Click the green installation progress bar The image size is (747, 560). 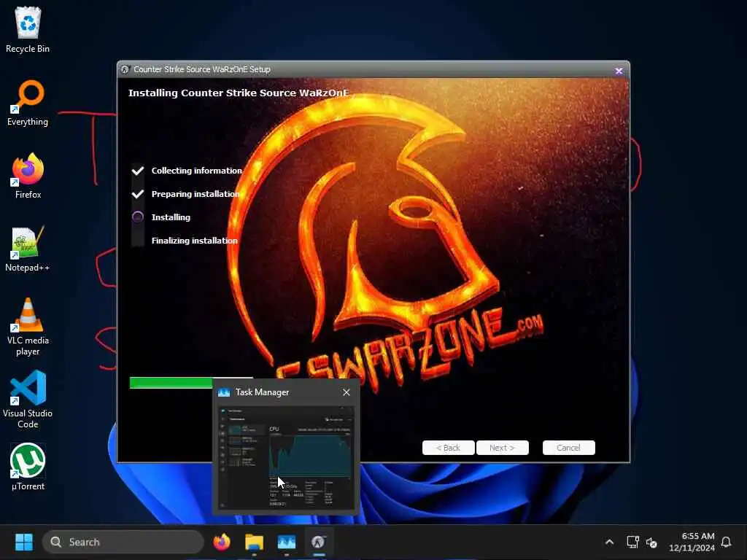(171, 383)
